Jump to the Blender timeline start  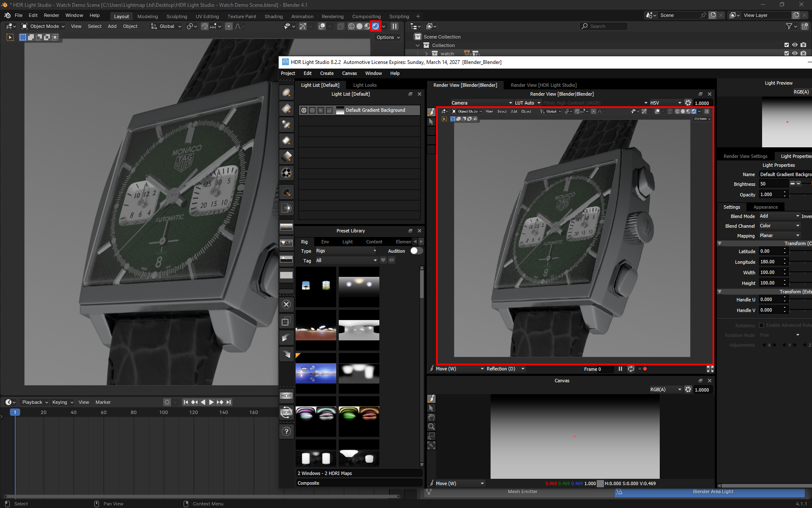pos(186,402)
